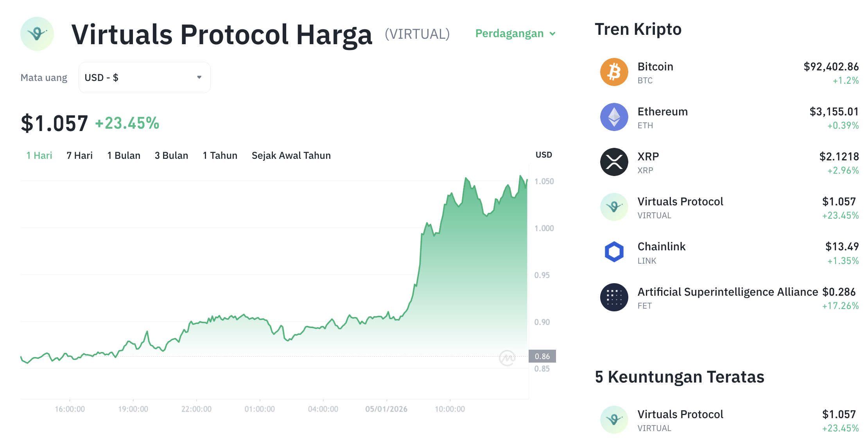Click the Bitcoin name link
This screenshot has width=868, height=442.
coord(655,66)
